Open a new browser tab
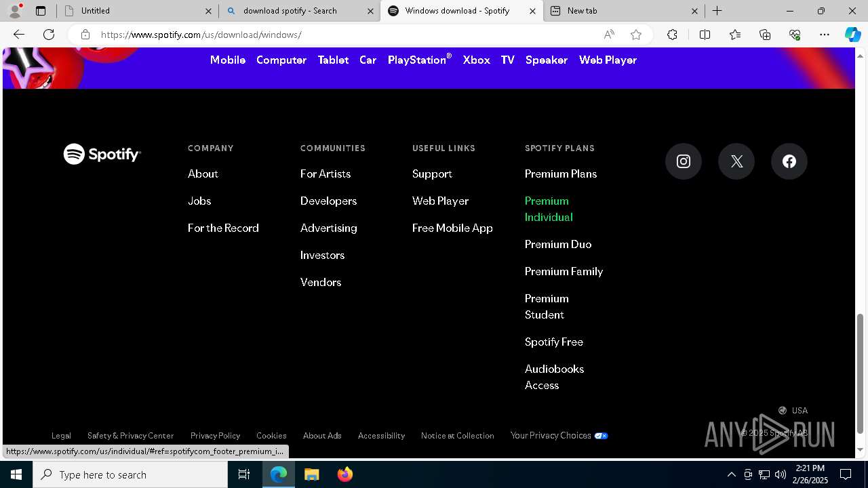This screenshot has height=488, width=868. point(717,11)
